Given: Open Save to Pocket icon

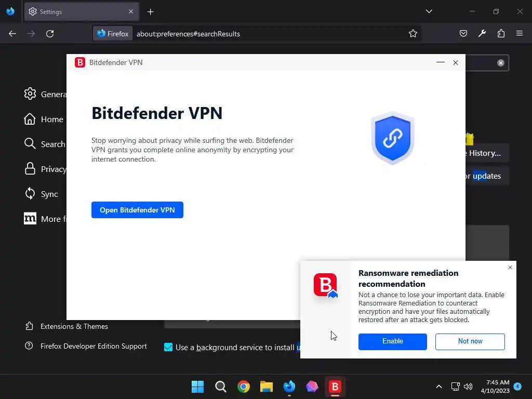Looking at the screenshot, I should [x=463, y=33].
